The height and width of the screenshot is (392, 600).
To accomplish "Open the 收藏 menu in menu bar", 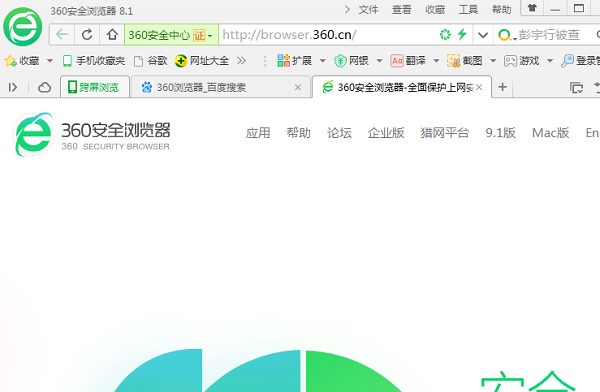I will pyautogui.click(x=435, y=10).
